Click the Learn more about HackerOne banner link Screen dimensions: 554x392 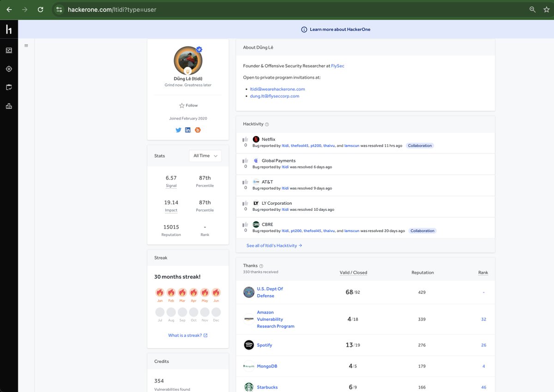pos(340,30)
